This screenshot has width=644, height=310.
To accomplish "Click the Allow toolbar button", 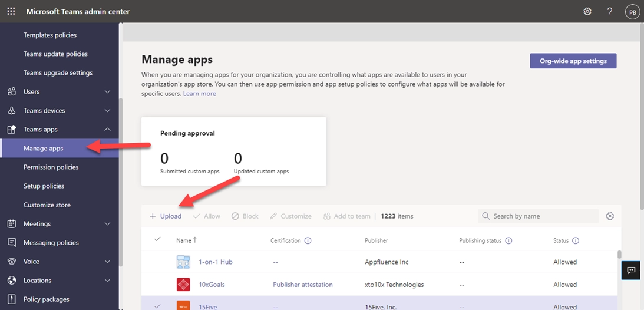I will click(207, 216).
